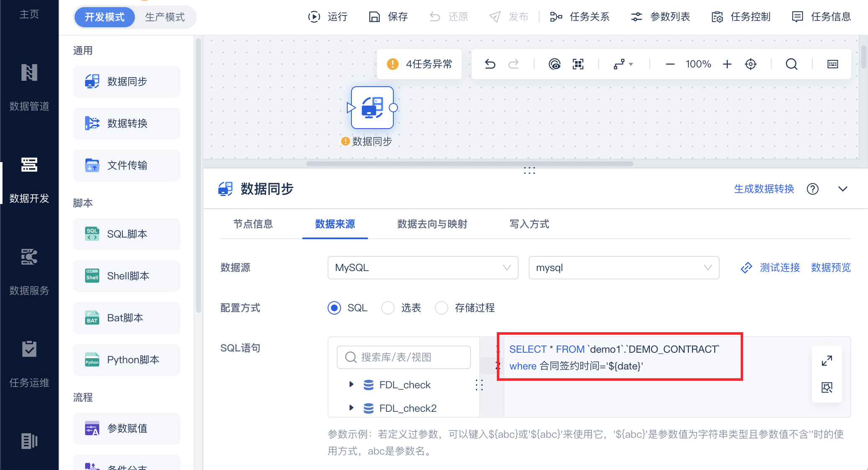Click the fit-to-screen icon in canvas toolbar
Viewport: 868px width, 470px height.
click(578, 64)
